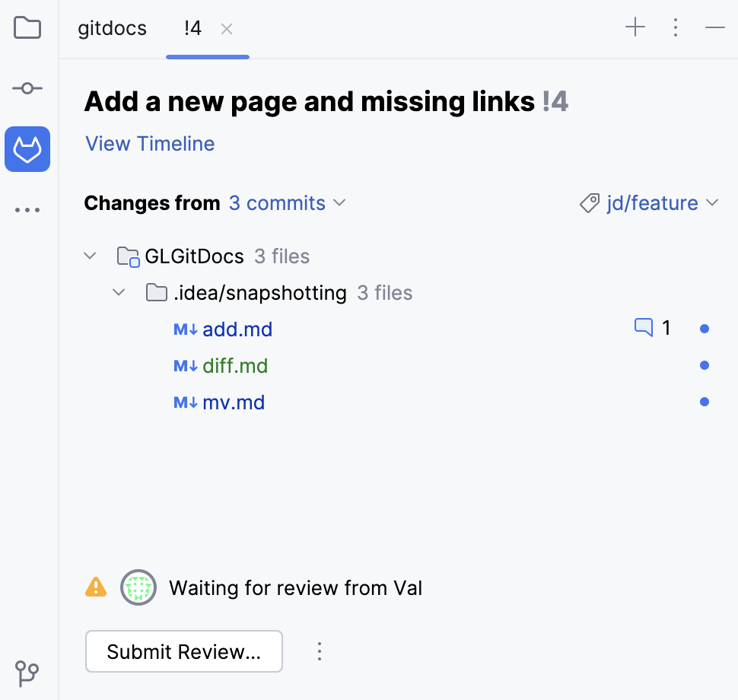
Task: Collapse the GLGitDocs folder node
Action: click(x=90, y=256)
